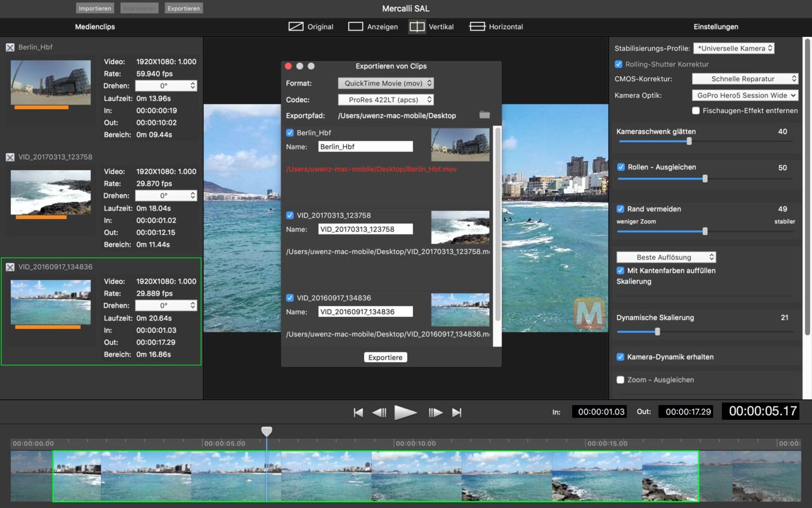Viewport: 812px width, 508px height.
Task: Open Drehen dropdown for VID_20170313_123758
Action: [x=166, y=196]
